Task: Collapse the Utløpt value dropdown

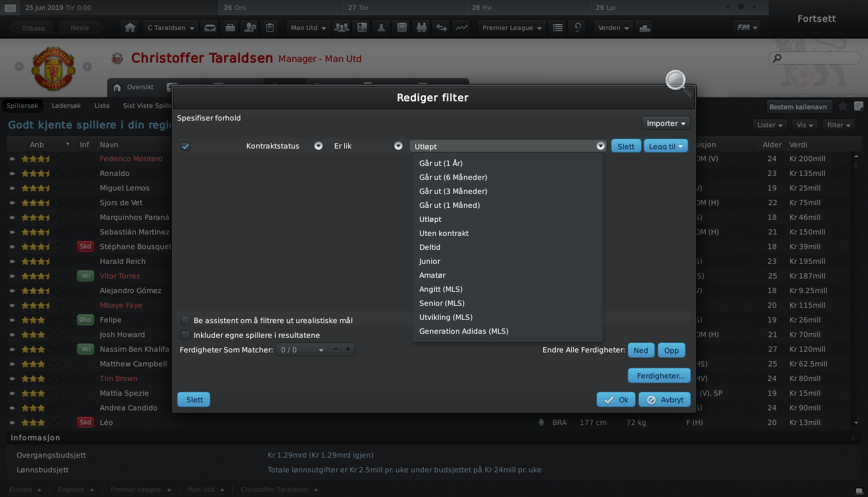Action: (600, 146)
